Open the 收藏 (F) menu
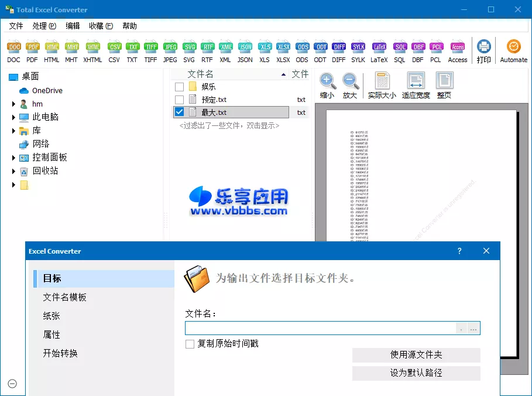532x396 pixels. click(101, 26)
